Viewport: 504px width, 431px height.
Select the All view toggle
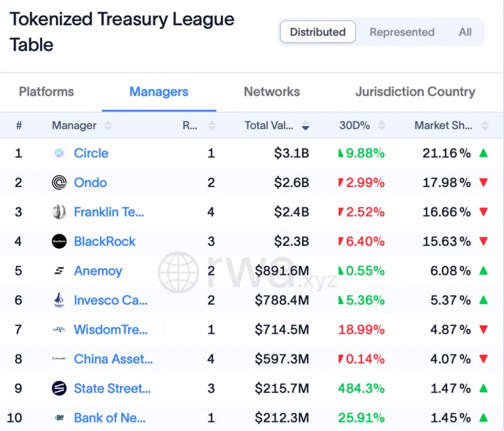coord(465,32)
